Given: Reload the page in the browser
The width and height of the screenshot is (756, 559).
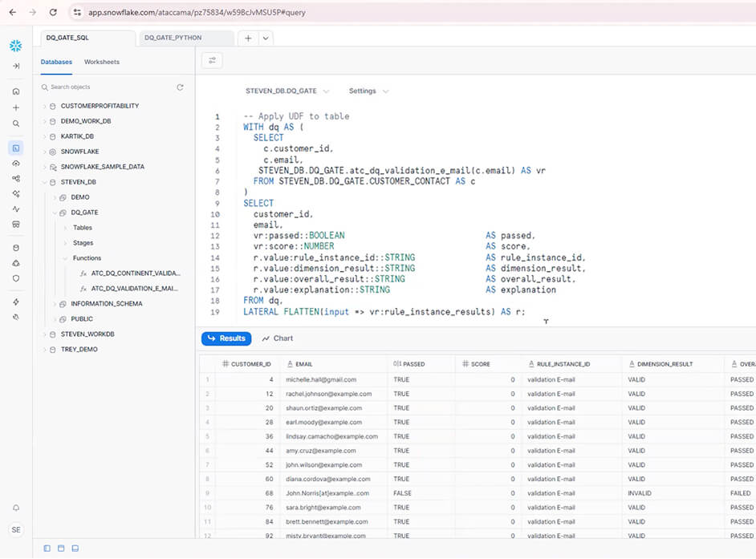Looking at the screenshot, I should pyautogui.click(x=53, y=13).
